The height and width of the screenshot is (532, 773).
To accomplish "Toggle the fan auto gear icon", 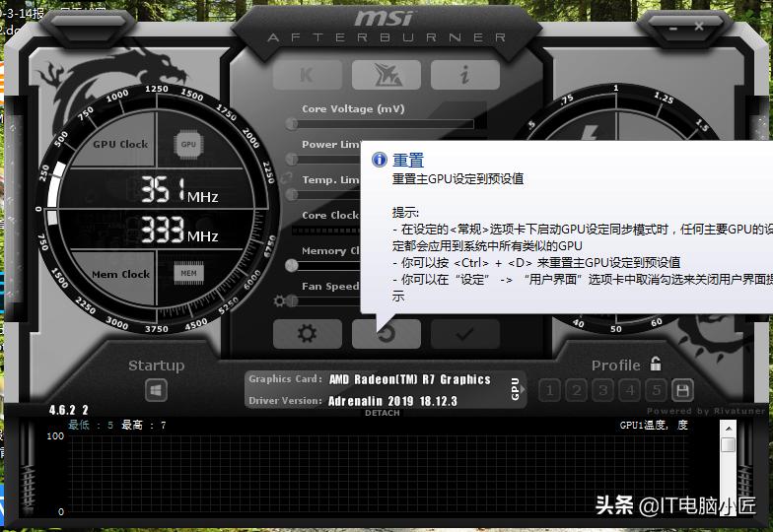I will tap(280, 300).
